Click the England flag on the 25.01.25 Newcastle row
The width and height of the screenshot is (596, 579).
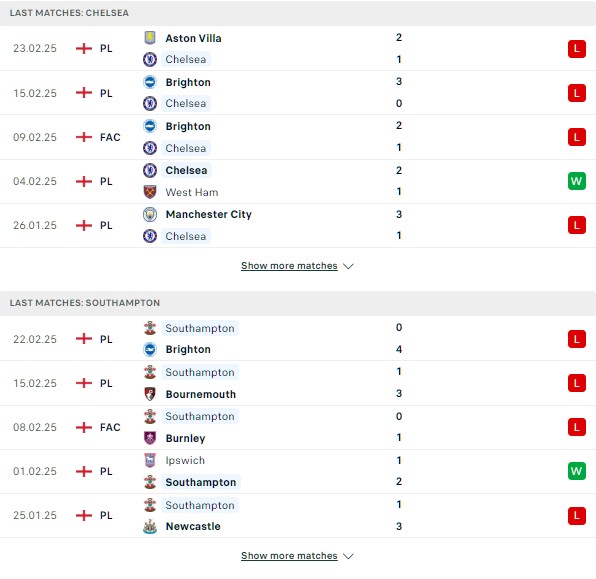(x=84, y=516)
